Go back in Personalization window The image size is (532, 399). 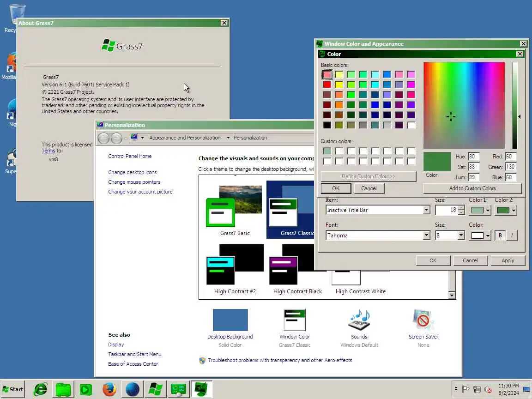[103, 138]
